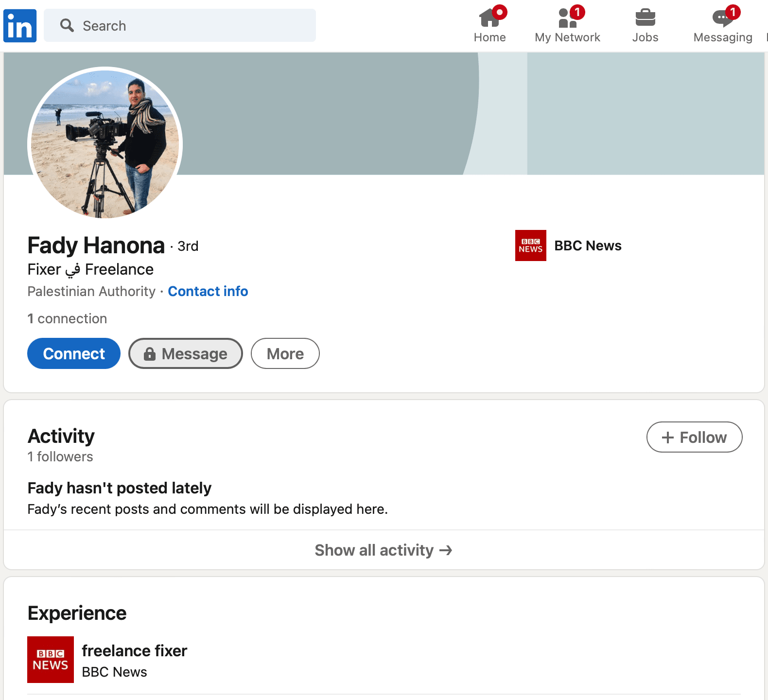
Task: Click the BBC News logo beside the profile name
Action: point(531,245)
